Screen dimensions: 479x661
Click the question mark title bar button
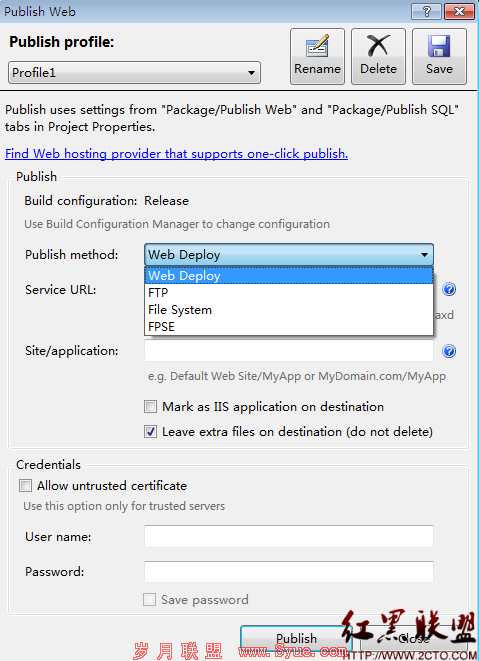(426, 11)
